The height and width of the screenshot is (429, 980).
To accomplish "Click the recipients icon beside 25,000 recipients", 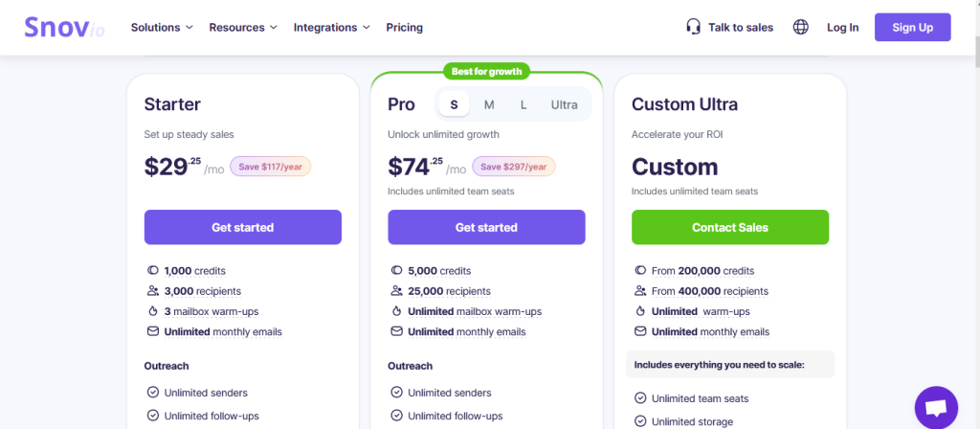I will [x=396, y=291].
